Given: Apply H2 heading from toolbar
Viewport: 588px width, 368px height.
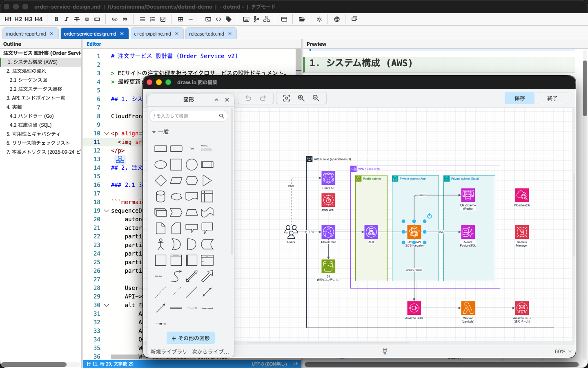Looking at the screenshot, I should (x=18, y=19).
